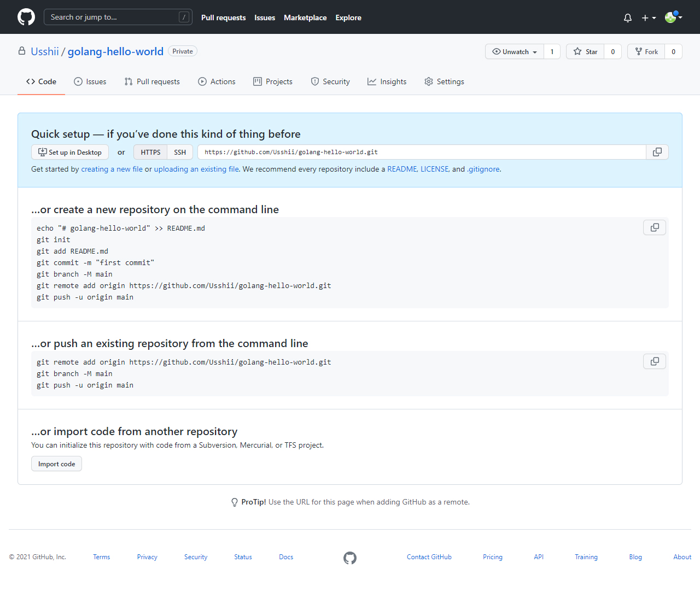Switch to the Actions tab
This screenshot has width=700, height=592.
(217, 81)
